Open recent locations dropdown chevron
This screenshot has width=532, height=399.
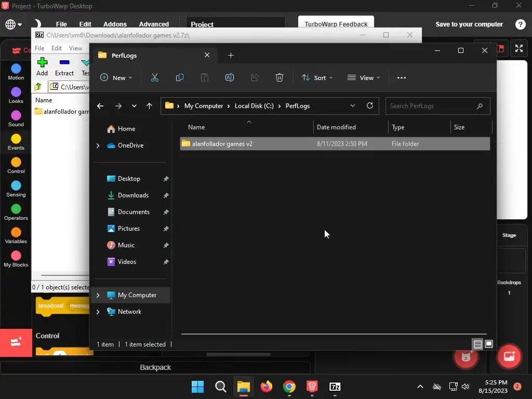[x=135, y=106]
